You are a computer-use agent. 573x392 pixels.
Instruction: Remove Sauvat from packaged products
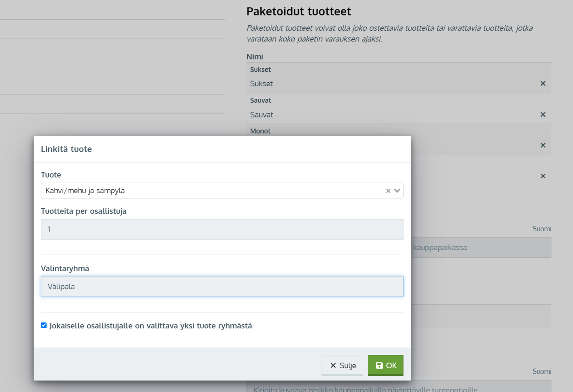tap(543, 115)
